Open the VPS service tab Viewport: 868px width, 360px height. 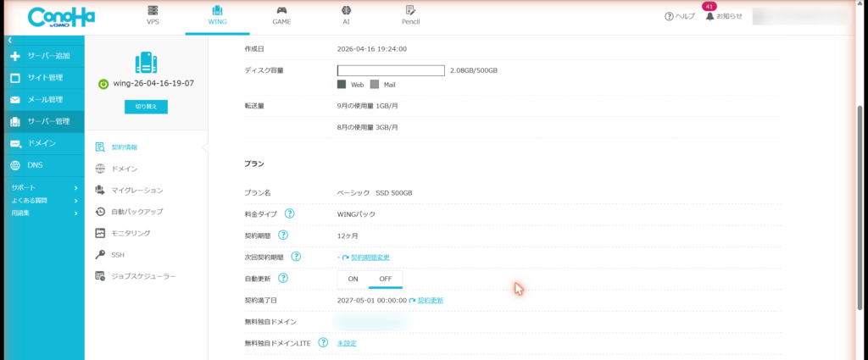(x=153, y=15)
